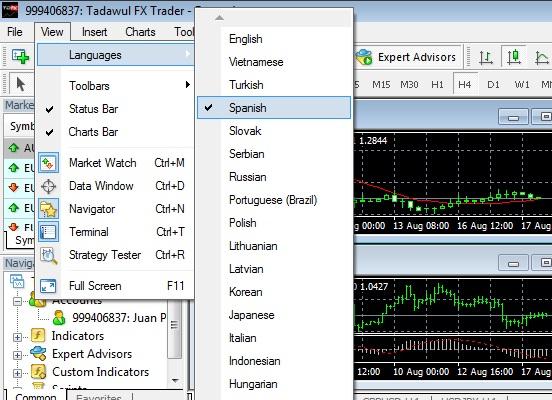The image size is (552, 400).
Task: Choose Full Screen menu entry
Action: (115, 286)
